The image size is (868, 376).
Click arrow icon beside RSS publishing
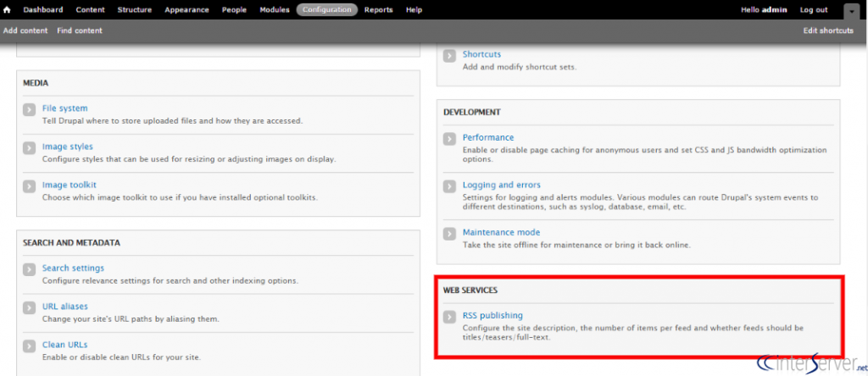click(x=449, y=317)
